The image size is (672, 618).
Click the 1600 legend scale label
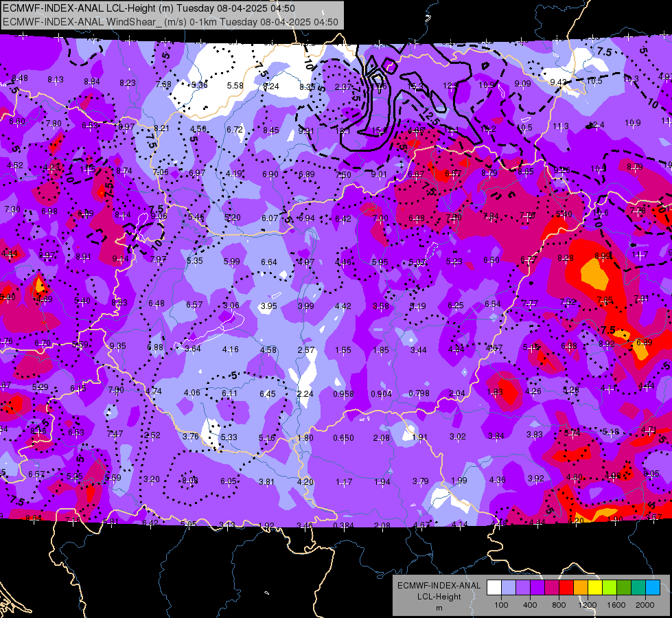(x=616, y=605)
